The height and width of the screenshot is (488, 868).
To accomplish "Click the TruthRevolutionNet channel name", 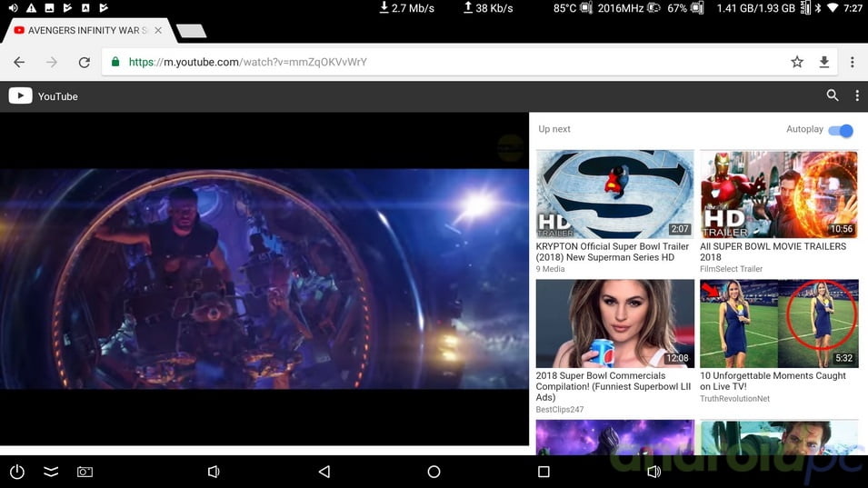I will click(x=734, y=398).
